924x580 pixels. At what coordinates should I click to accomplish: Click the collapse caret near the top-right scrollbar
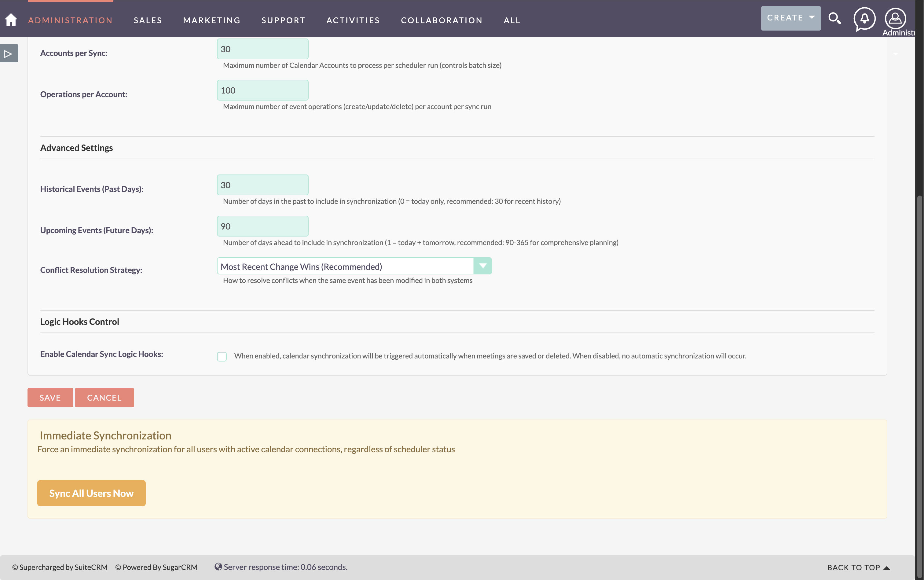coord(895,54)
